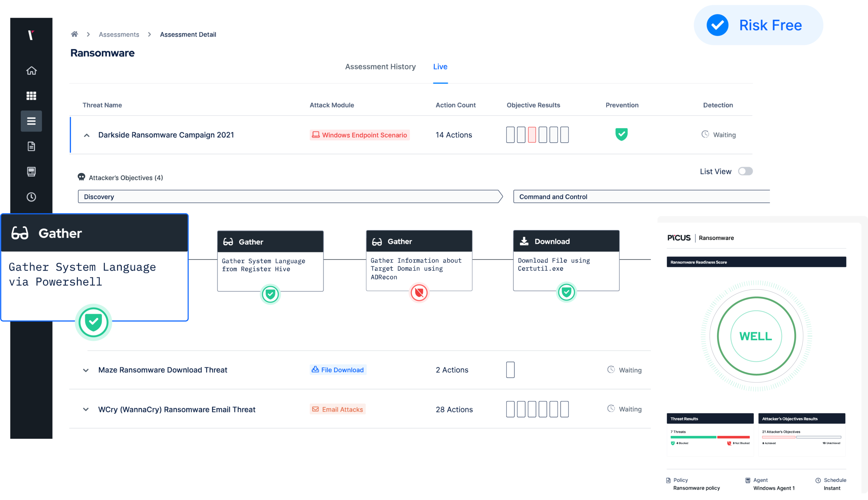Click the Schedule clock icon in report
The image size is (868, 500).
pos(818,480)
